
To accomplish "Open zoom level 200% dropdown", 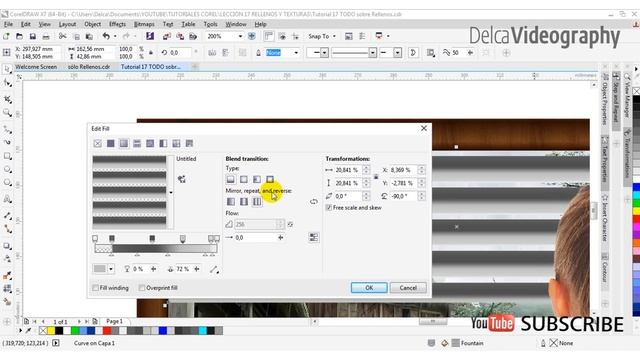I will 240,36.
